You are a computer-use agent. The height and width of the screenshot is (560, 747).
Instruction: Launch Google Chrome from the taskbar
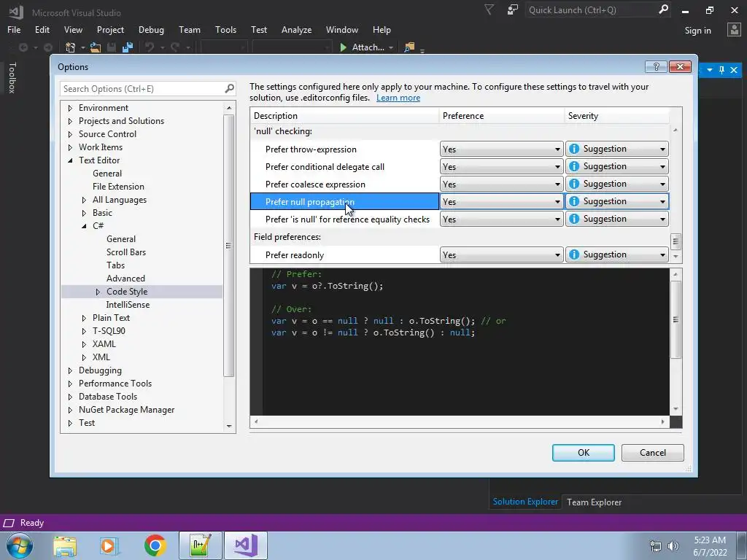pos(155,545)
